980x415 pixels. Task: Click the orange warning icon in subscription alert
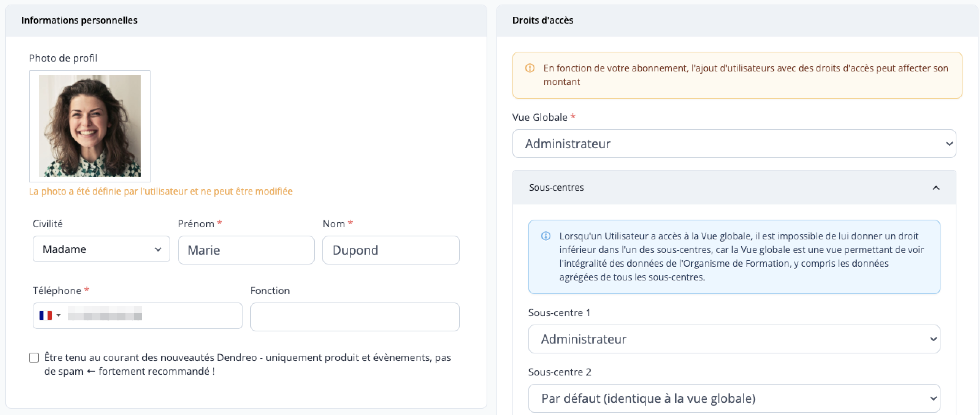click(x=530, y=68)
